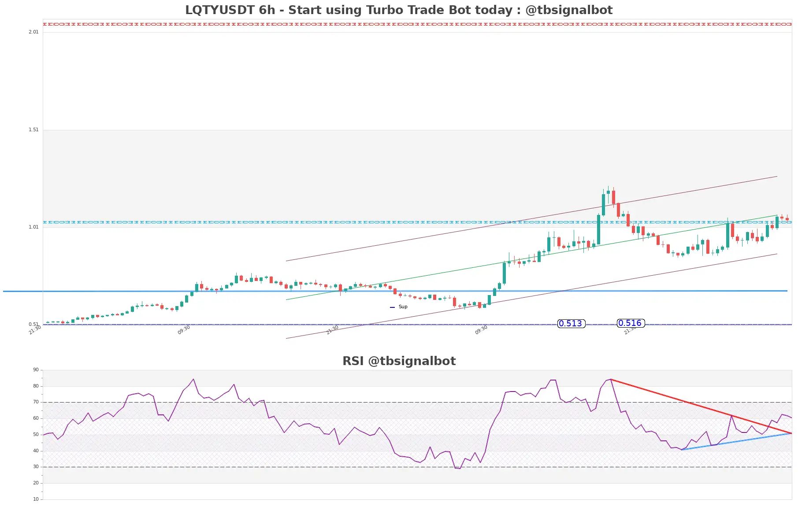Click the RSI axis value 30
This screenshot has height=532, width=798.
(x=36, y=467)
